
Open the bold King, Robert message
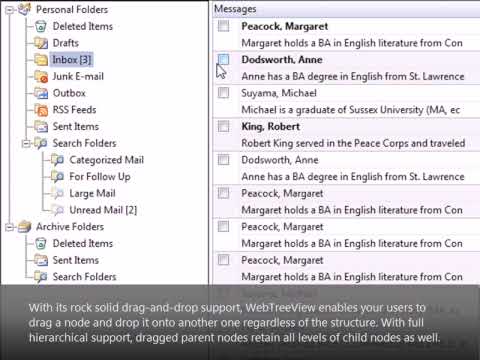tap(270, 126)
